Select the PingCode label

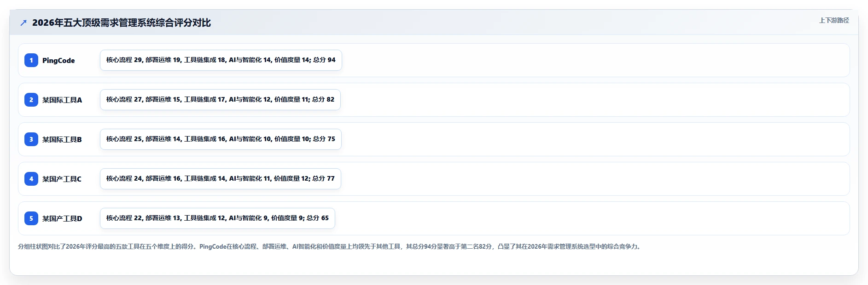coord(58,60)
